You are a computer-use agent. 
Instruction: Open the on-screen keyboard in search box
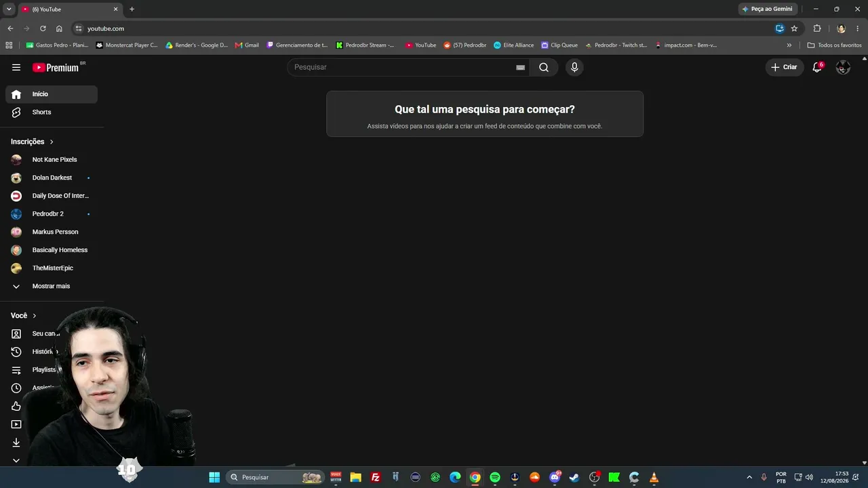tap(520, 67)
